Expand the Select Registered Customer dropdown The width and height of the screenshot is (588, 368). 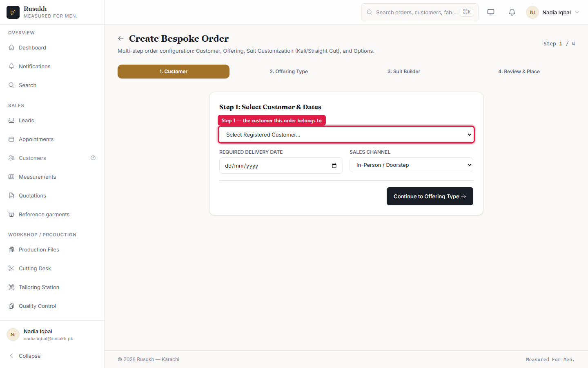click(346, 135)
